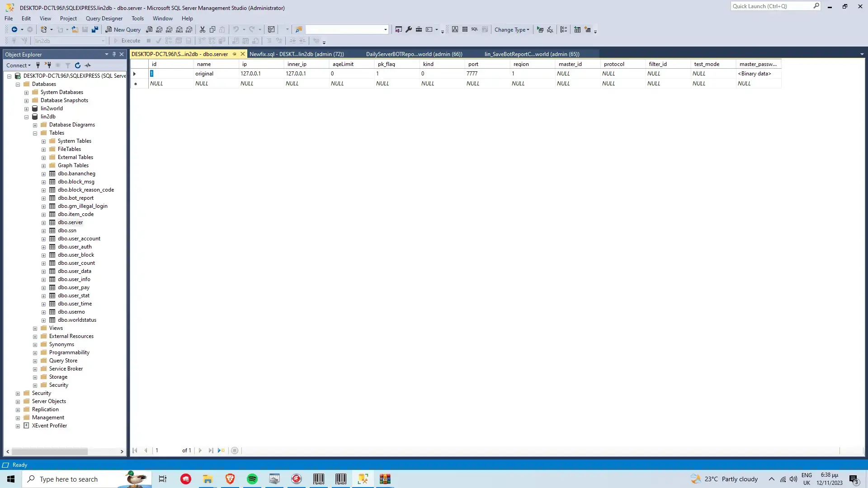Click the Save All icon
The width and height of the screenshot is (868, 488).
click(95, 29)
